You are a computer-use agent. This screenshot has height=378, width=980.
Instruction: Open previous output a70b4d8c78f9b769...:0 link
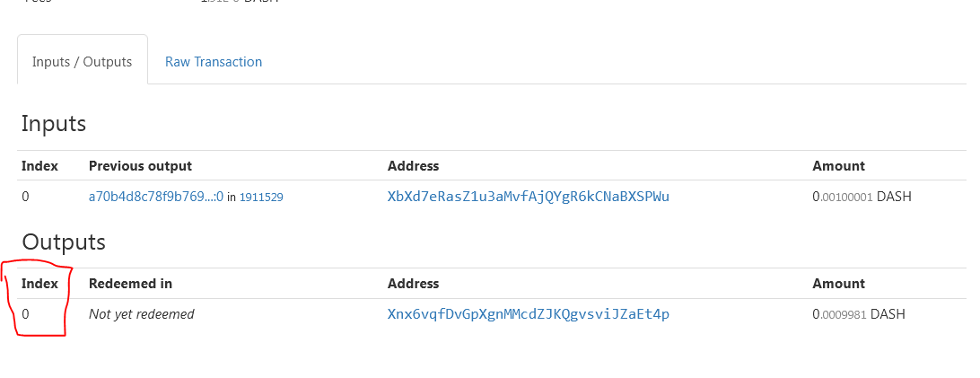(x=156, y=197)
